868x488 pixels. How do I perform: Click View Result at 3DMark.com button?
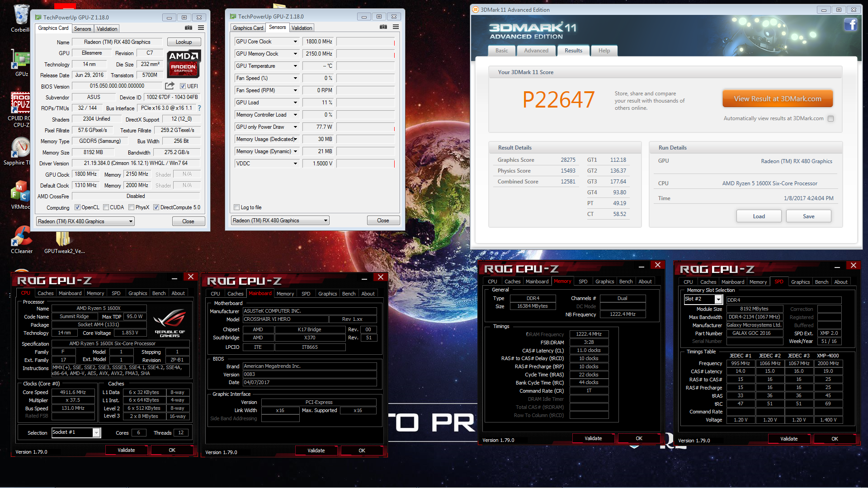pyautogui.click(x=778, y=99)
